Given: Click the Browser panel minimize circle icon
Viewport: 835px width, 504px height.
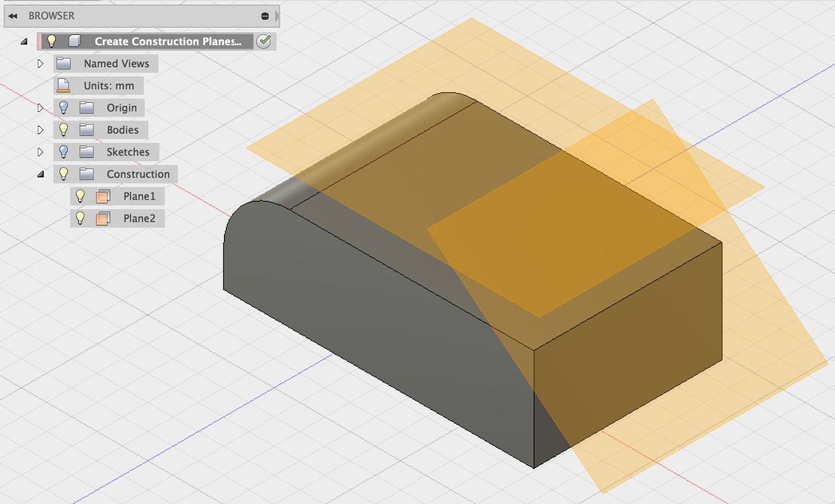Looking at the screenshot, I should [265, 16].
